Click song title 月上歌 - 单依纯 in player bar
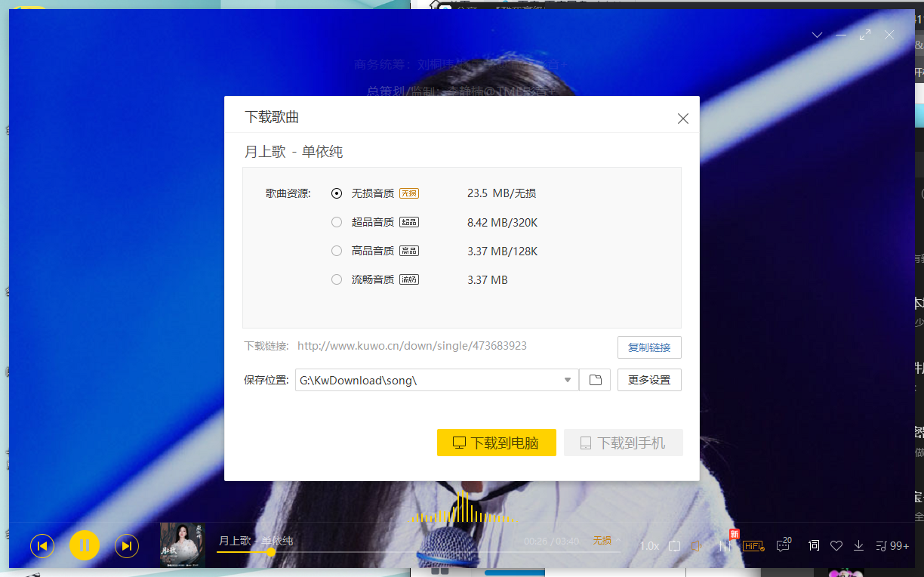Image resolution: width=924 pixels, height=577 pixels. [x=256, y=541]
